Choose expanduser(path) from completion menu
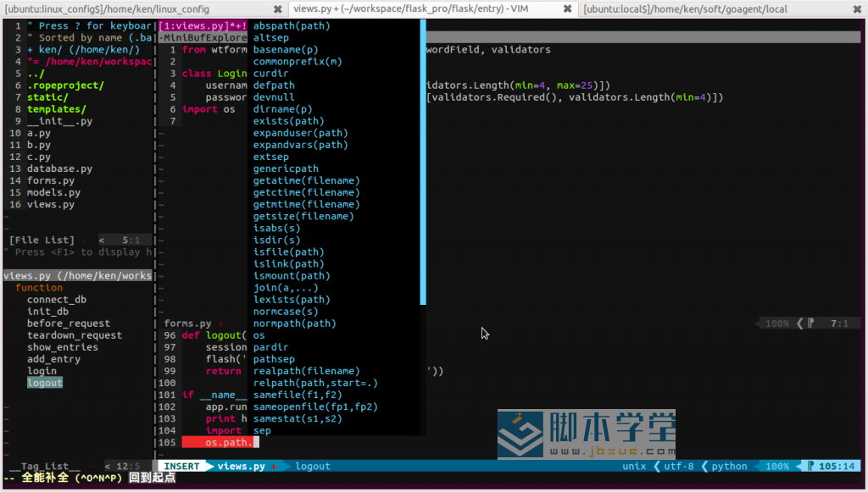868x492 pixels. pos(301,133)
